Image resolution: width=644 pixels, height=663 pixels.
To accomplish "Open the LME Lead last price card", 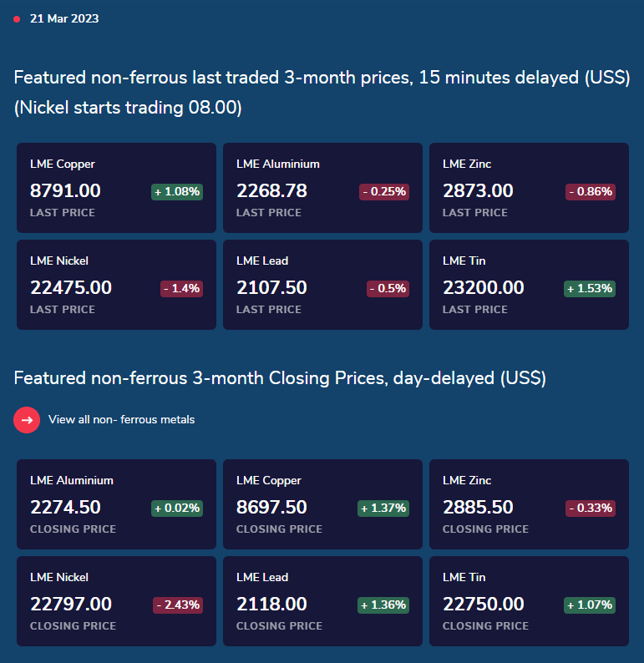I will pos(322,285).
